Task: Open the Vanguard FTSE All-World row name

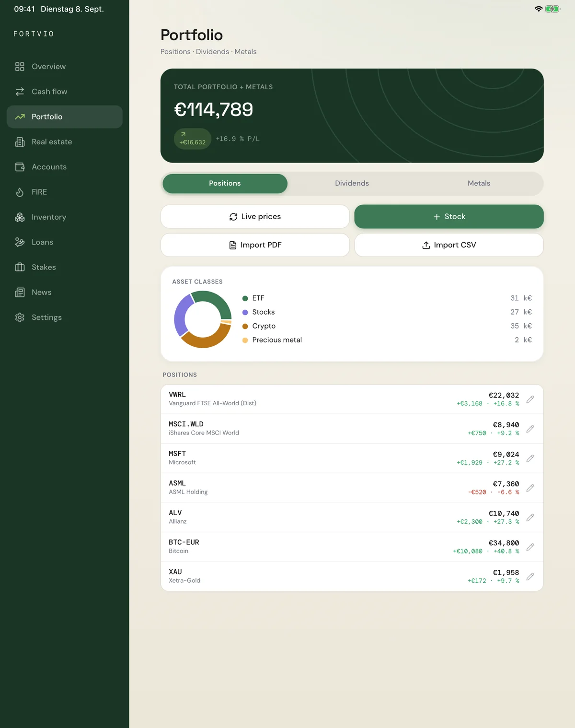Action: click(x=212, y=403)
